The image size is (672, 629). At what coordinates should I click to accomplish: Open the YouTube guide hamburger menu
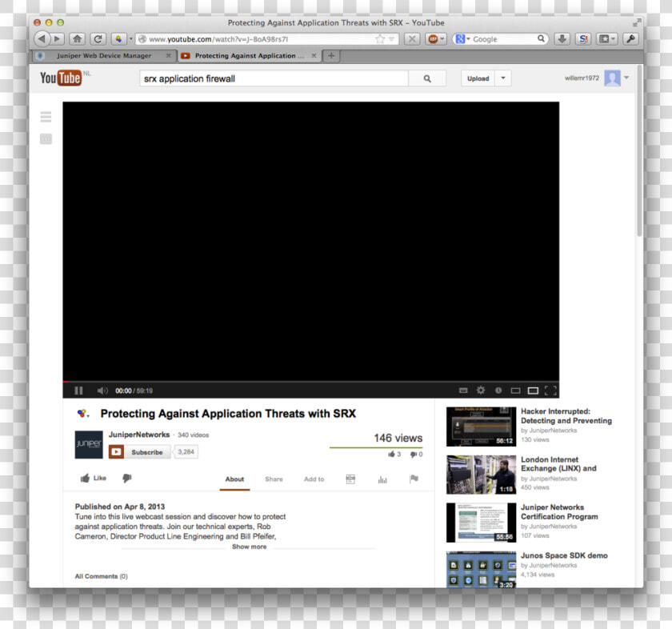point(46,117)
